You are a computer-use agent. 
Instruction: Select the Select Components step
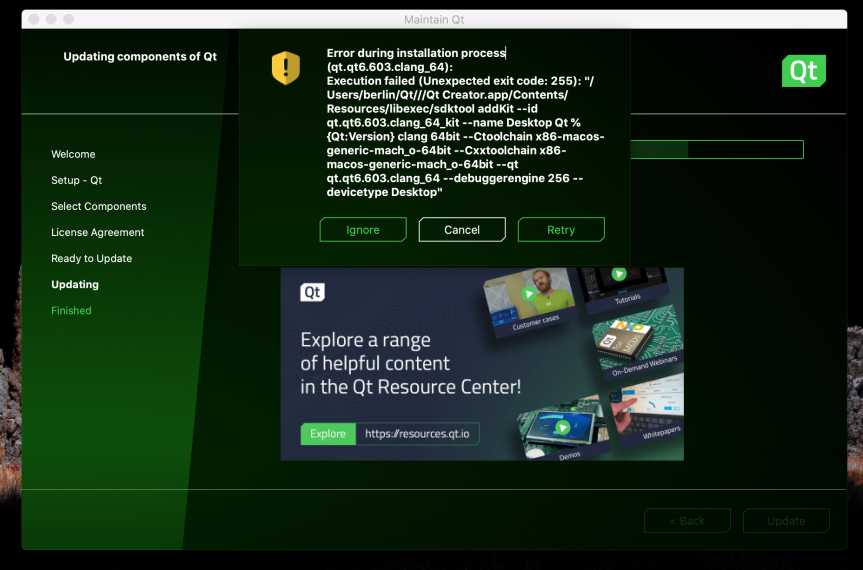[x=99, y=206]
